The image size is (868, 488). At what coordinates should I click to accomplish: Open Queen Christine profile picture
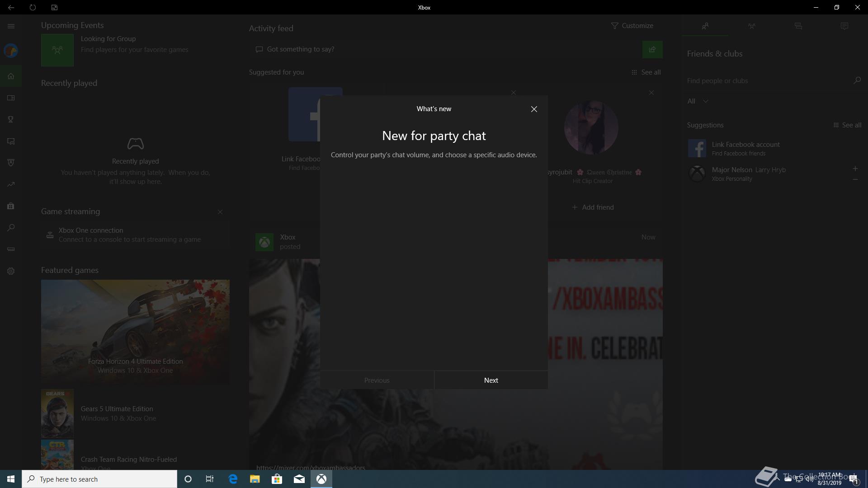pos(591,127)
